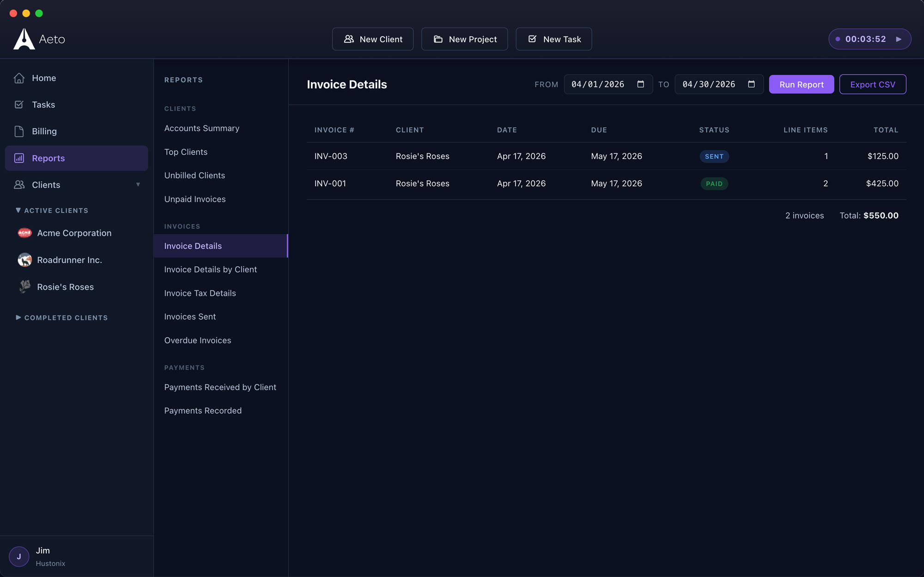The image size is (924, 577).
Task: Click invoice number INV-003
Action: pyautogui.click(x=331, y=156)
